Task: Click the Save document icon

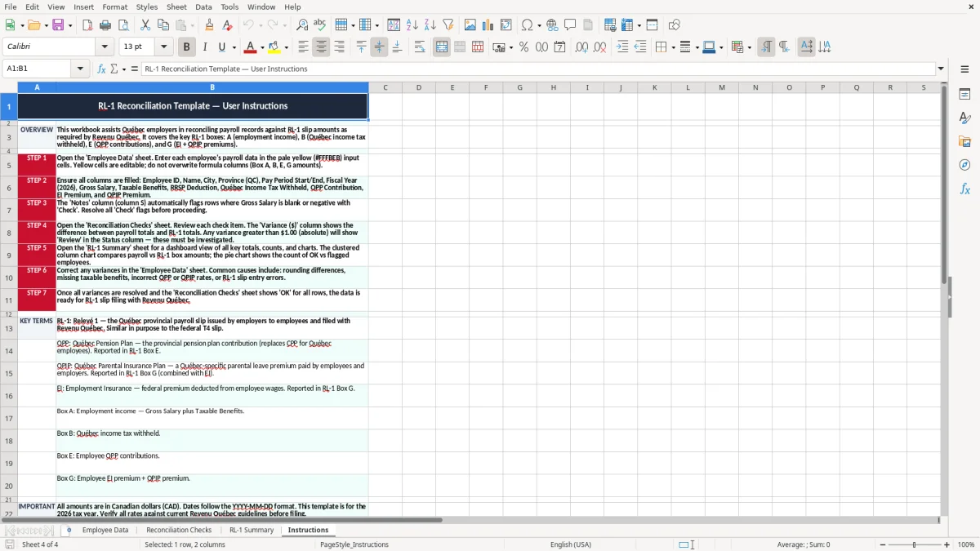Action: pos(58,25)
